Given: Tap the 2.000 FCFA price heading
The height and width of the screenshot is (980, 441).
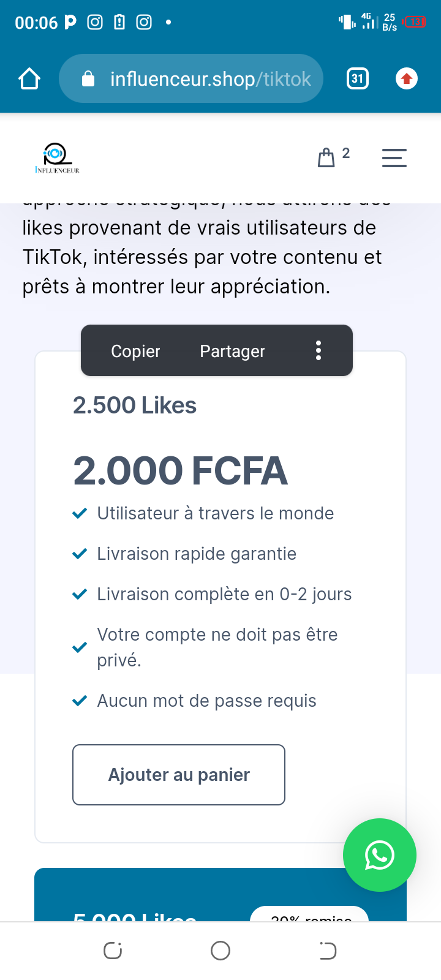Looking at the screenshot, I should (x=180, y=470).
